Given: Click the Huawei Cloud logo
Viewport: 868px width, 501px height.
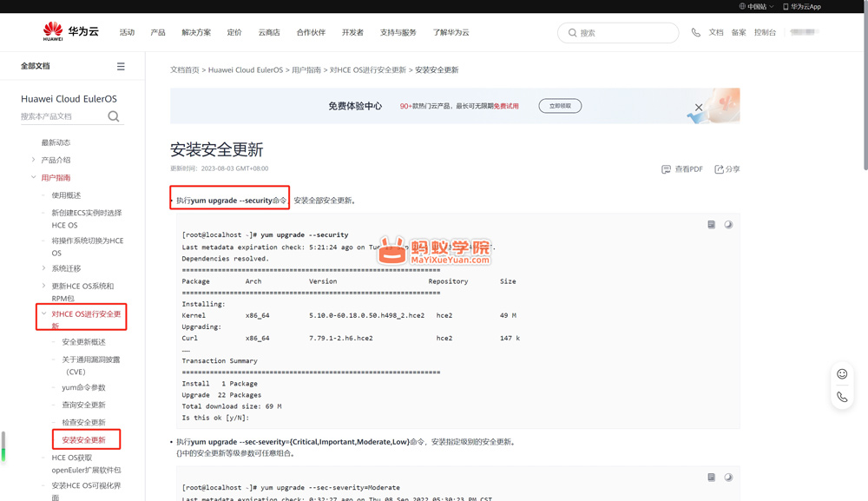Looking at the screenshot, I should click(71, 31).
